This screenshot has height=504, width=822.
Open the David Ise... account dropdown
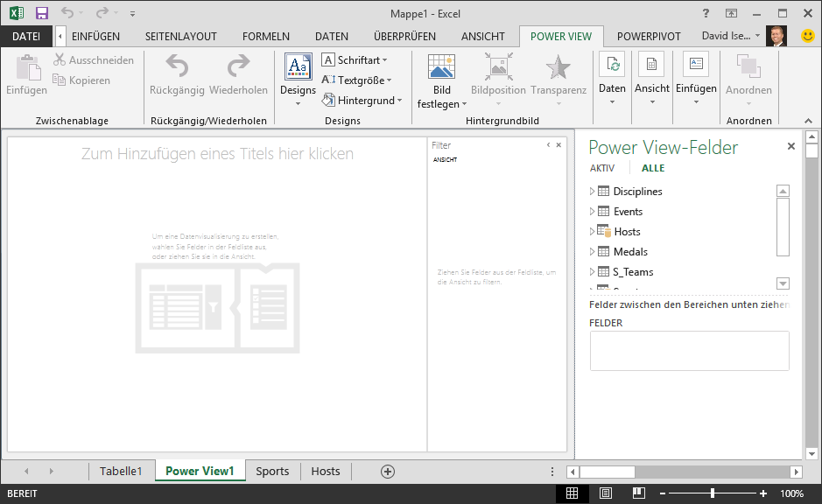(x=731, y=36)
